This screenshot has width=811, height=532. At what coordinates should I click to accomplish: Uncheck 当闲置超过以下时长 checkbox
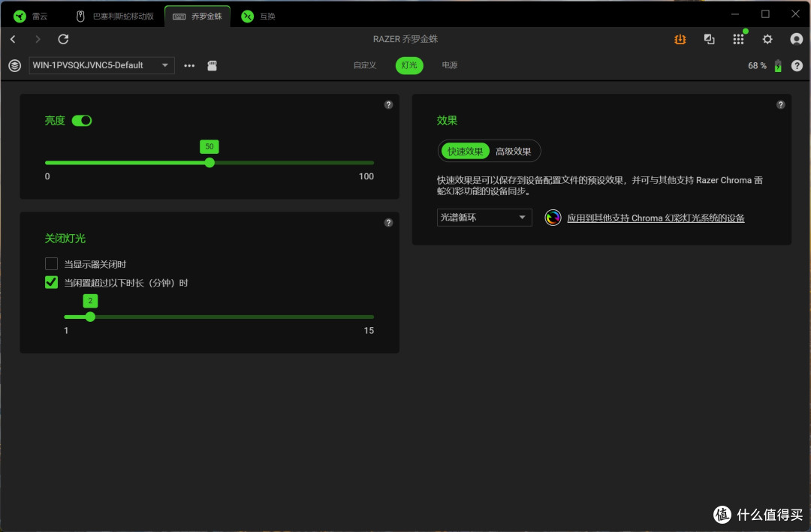coord(51,282)
